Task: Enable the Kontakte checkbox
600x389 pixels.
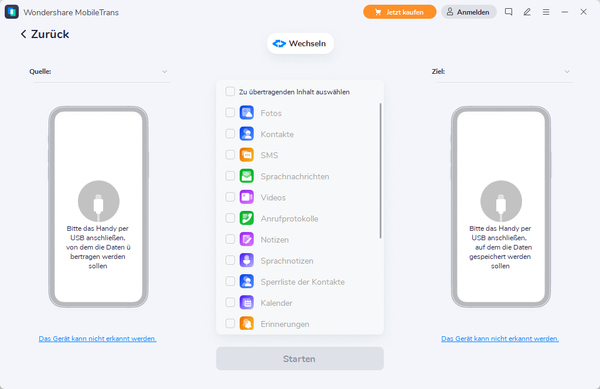Action: click(x=230, y=133)
